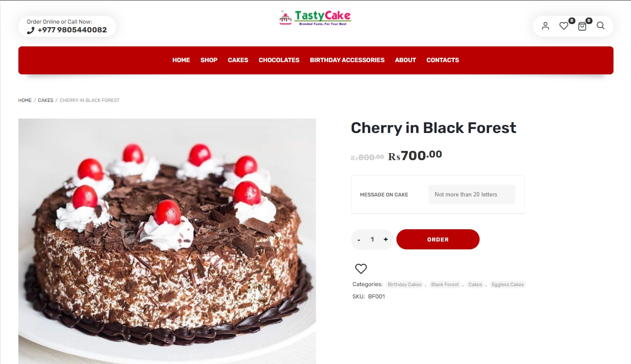Add the cake to wishlist via heart icon

361,269
